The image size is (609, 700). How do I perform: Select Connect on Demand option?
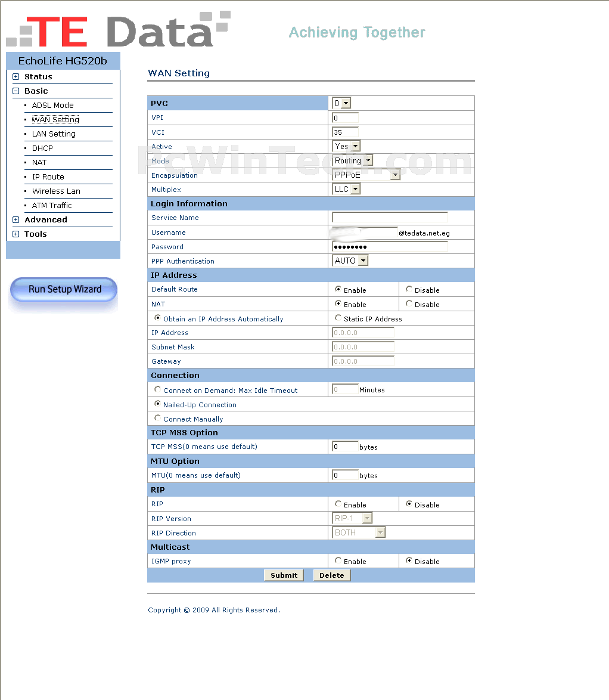click(157, 389)
